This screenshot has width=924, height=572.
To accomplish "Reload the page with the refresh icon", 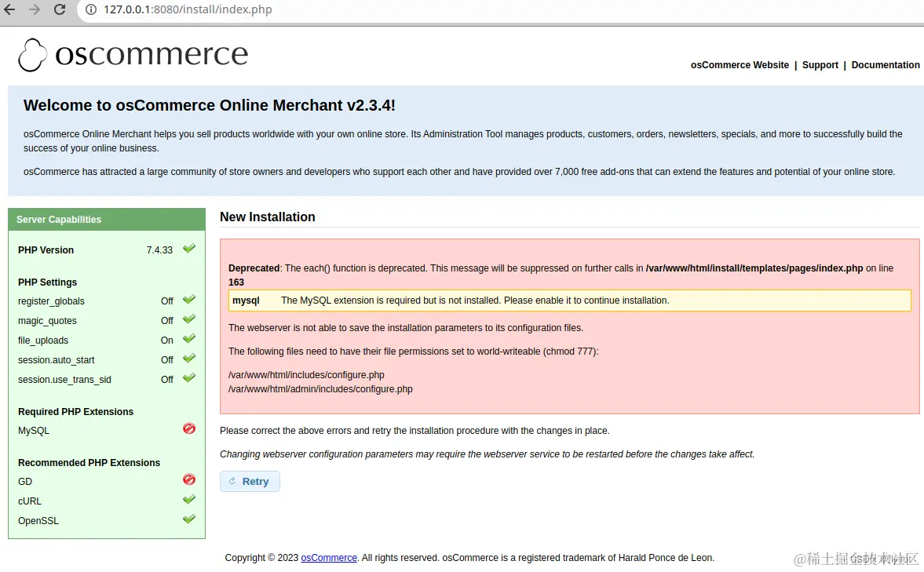I will pos(60,9).
